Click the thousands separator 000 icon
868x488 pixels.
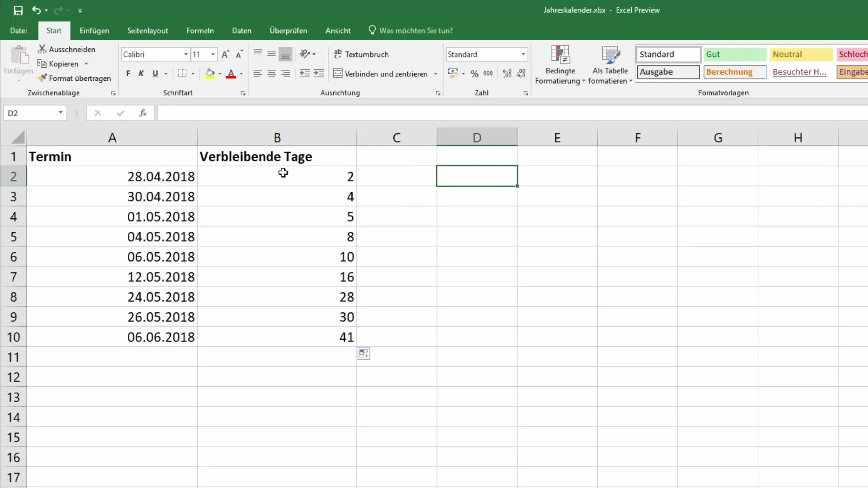[x=488, y=73]
